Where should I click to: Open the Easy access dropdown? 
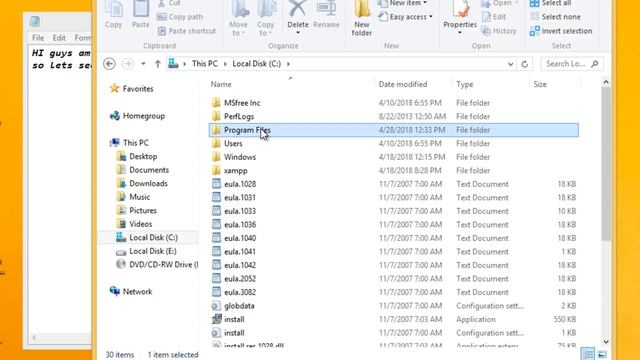point(405,17)
